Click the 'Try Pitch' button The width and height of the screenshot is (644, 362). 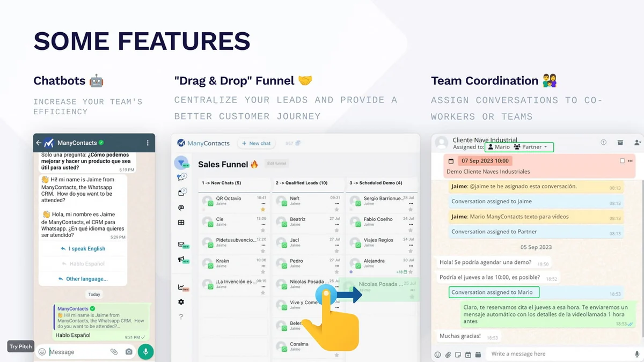pyautogui.click(x=21, y=346)
